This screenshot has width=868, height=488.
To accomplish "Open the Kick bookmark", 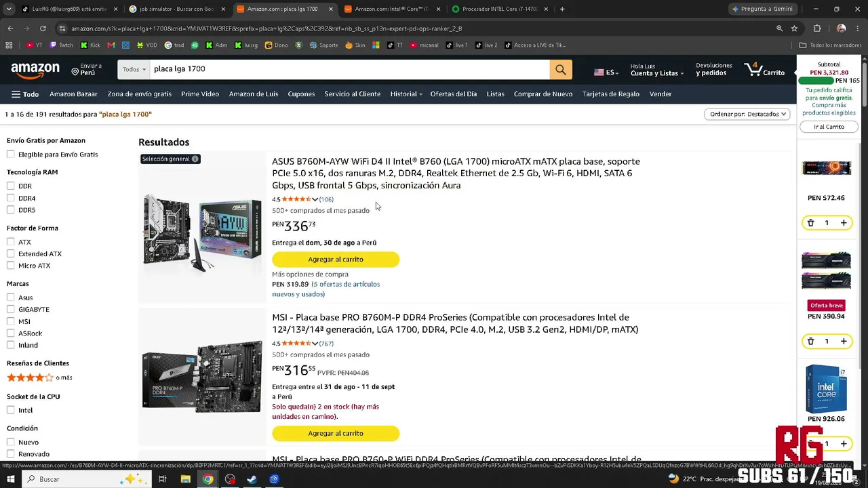I will (90, 45).
